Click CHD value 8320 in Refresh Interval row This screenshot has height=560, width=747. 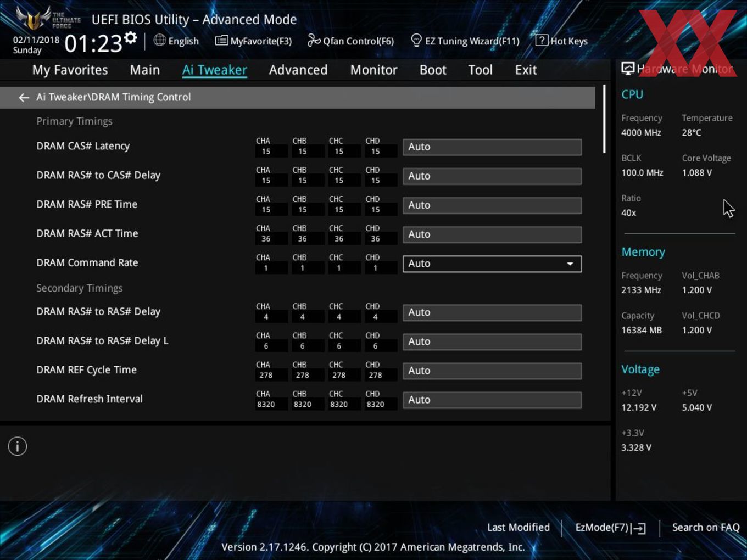click(375, 404)
